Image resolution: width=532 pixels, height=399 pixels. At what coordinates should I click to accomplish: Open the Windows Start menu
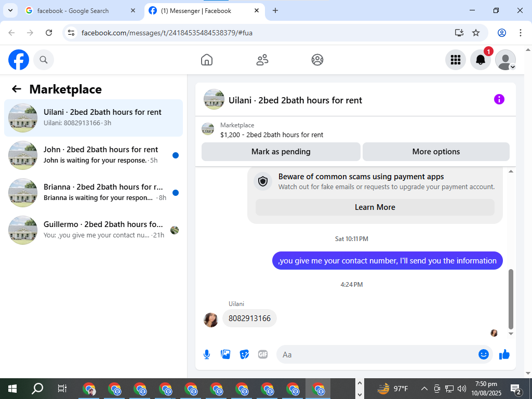click(x=12, y=389)
